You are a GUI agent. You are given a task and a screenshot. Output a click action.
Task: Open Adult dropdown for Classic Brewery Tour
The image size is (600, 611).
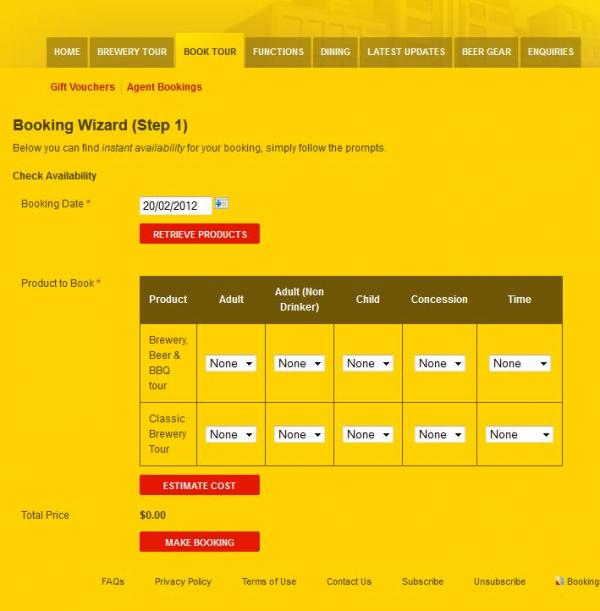click(231, 435)
